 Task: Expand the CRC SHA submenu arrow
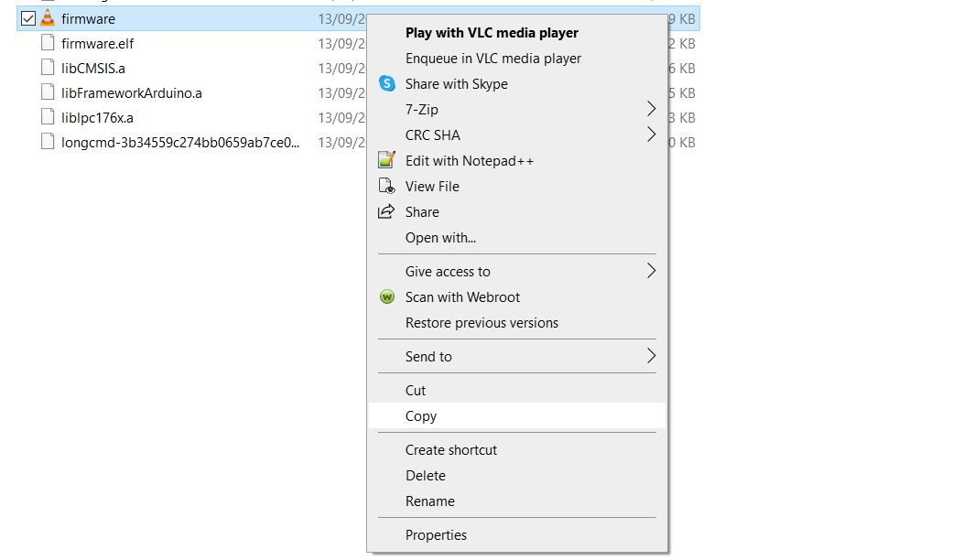(651, 135)
